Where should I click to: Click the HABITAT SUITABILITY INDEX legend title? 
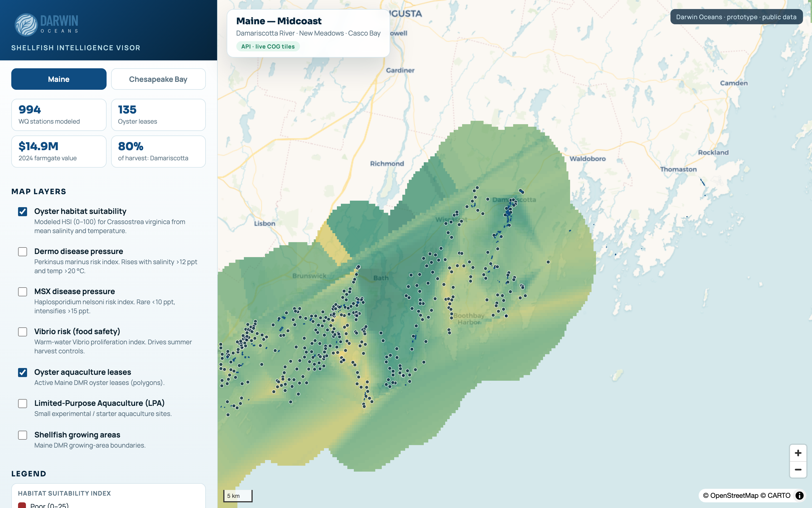64,493
